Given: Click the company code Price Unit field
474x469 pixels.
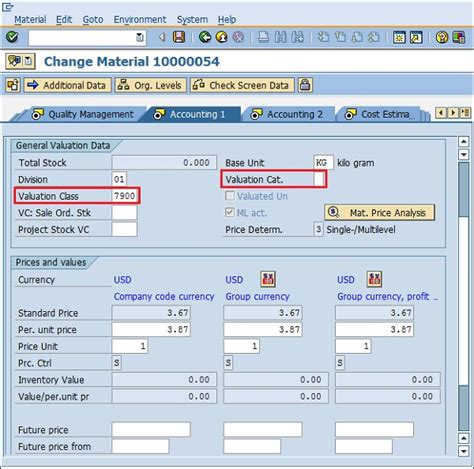Looking at the screenshot, I should (130, 346).
